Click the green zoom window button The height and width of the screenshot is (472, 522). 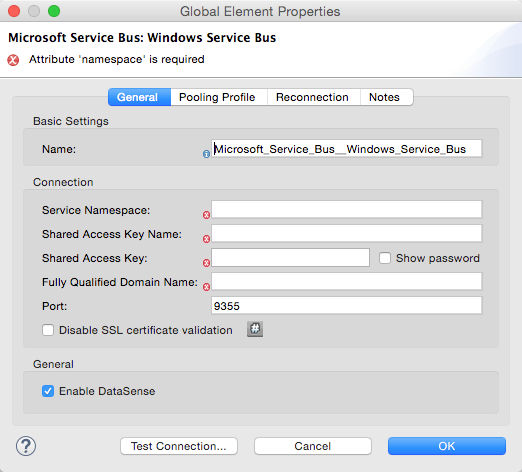tap(54, 11)
